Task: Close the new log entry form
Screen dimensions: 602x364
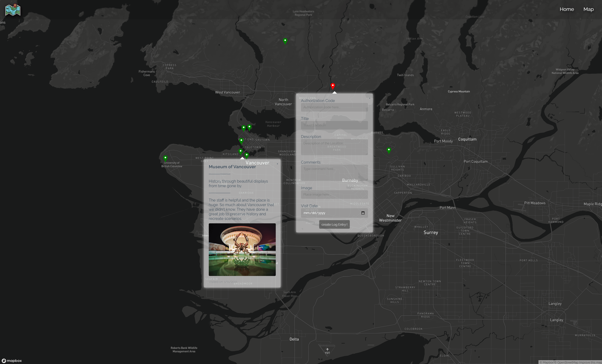Action: 369,98
